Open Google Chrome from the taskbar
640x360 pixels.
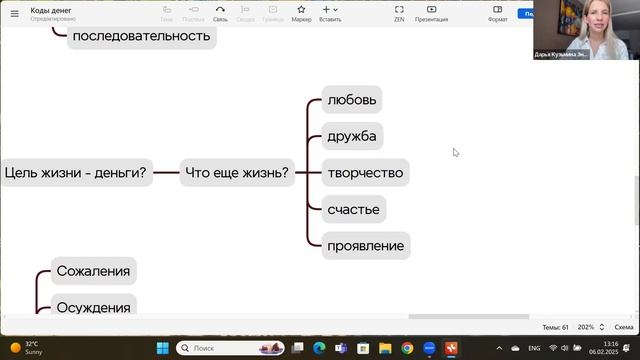pos(407,348)
